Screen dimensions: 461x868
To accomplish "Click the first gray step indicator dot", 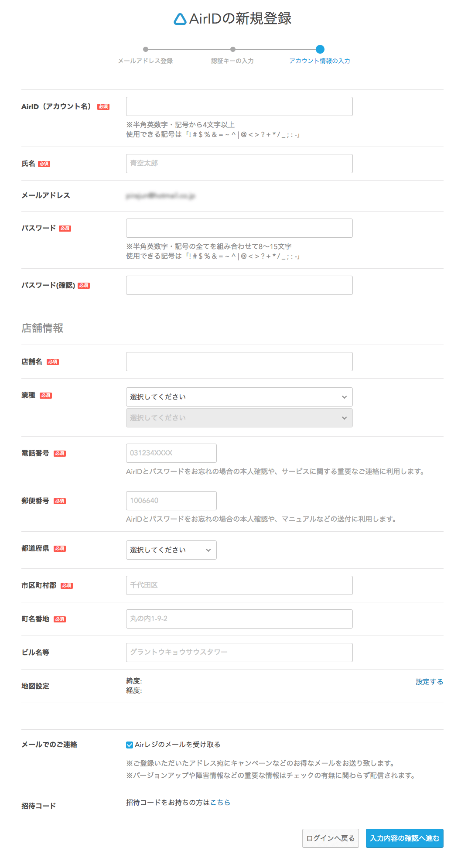I will [146, 49].
